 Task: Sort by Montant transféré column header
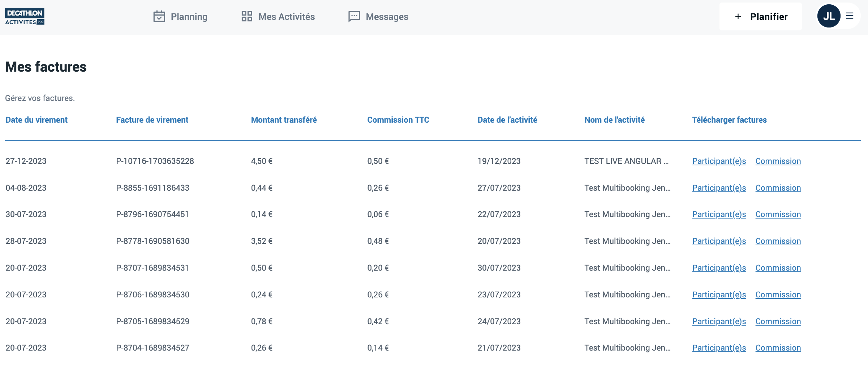284,120
